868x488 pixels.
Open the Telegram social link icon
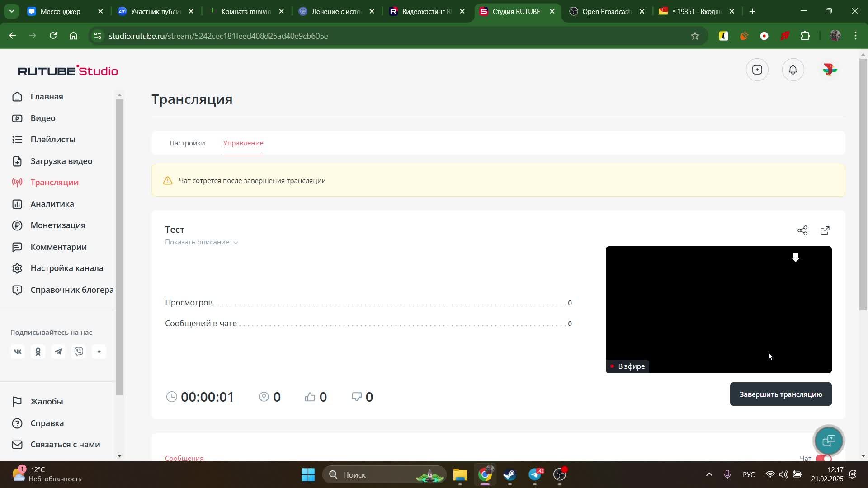pyautogui.click(x=58, y=352)
